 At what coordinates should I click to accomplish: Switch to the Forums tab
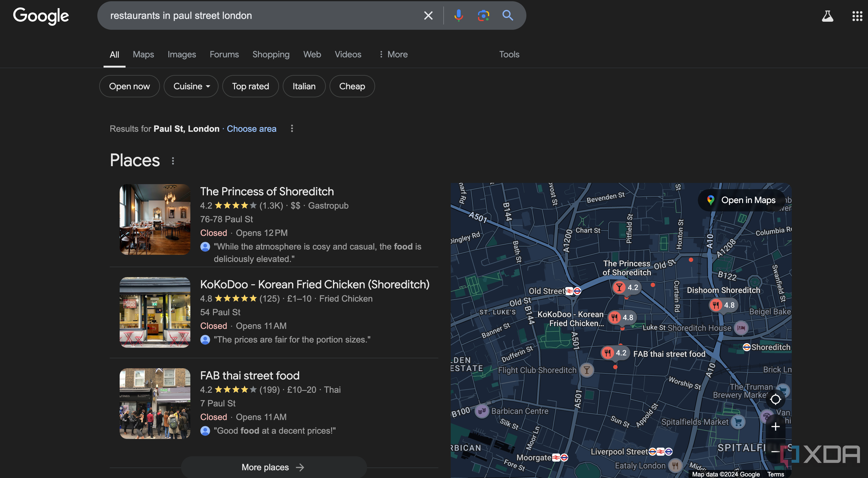224,54
